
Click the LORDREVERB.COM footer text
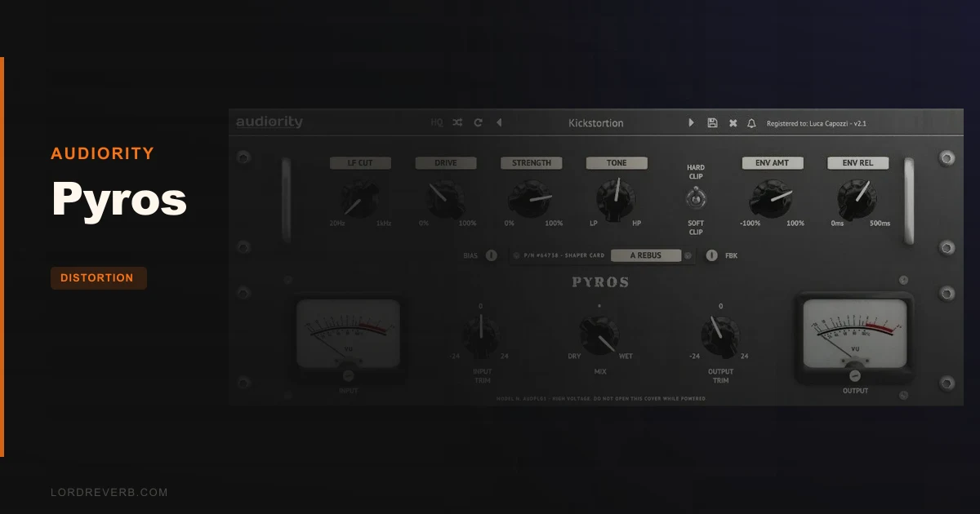pos(109,493)
